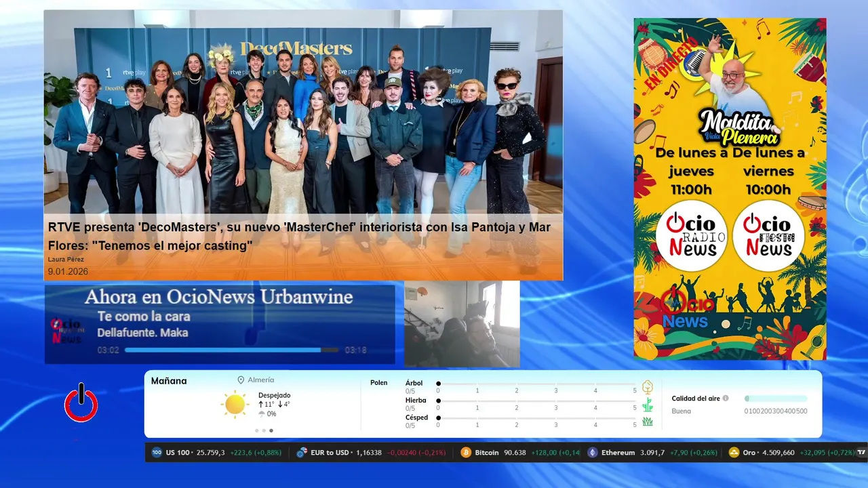The width and height of the screenshot is (868, 488).
Task: Click the song title Te como la cara
Action: tap(144, 317)
